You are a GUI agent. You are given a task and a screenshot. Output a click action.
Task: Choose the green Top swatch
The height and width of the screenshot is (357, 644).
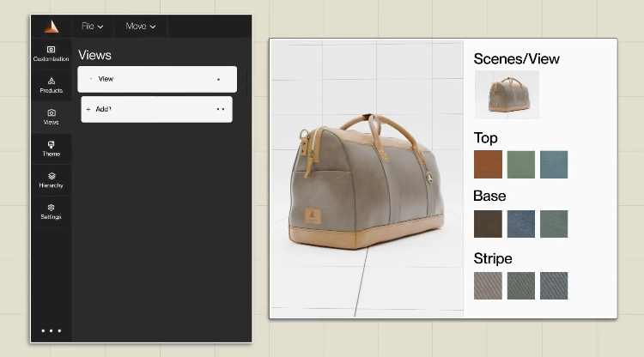pyautogui.click(x=520, y=165)
